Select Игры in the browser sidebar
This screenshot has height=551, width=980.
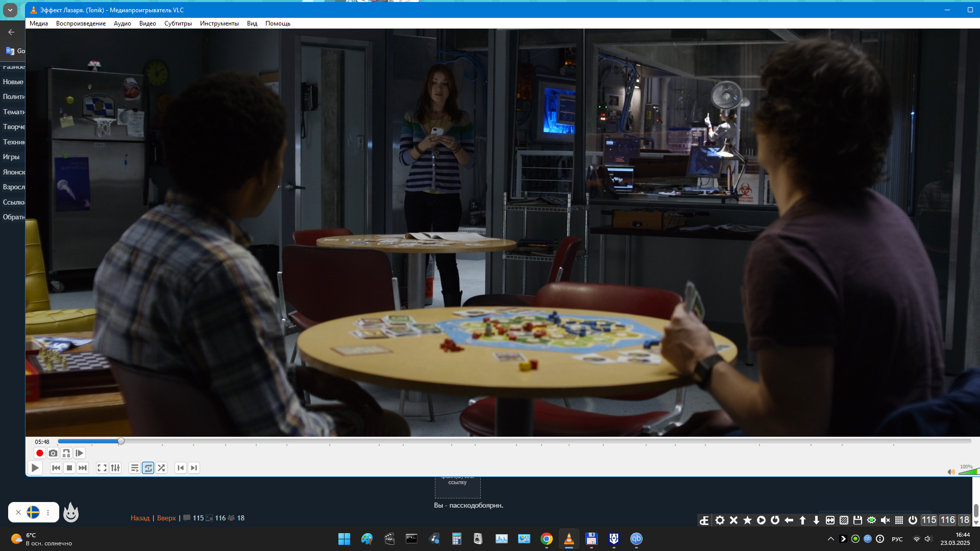click(x=11, y=157)
